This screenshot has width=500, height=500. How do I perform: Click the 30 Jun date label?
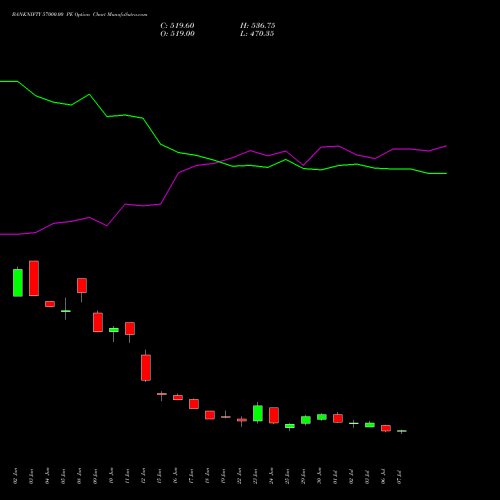(x=319, y=476)
